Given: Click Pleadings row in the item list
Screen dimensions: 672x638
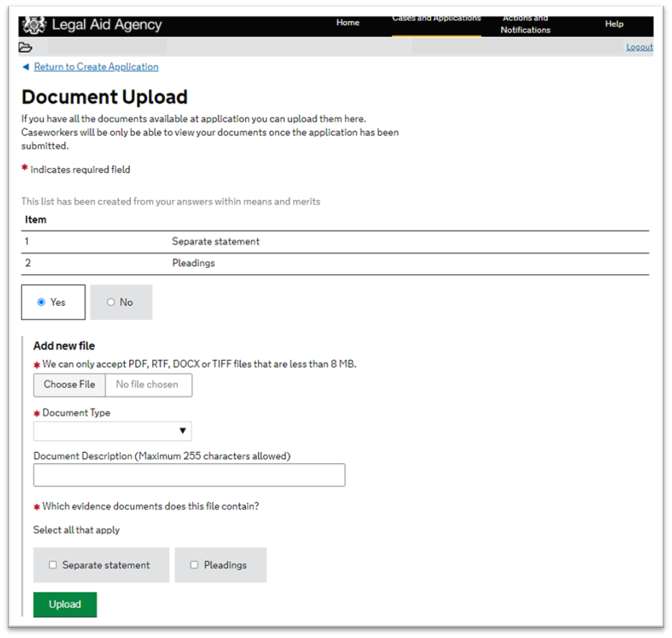Looking at the screenshot, I should click(x=193, y=264).
